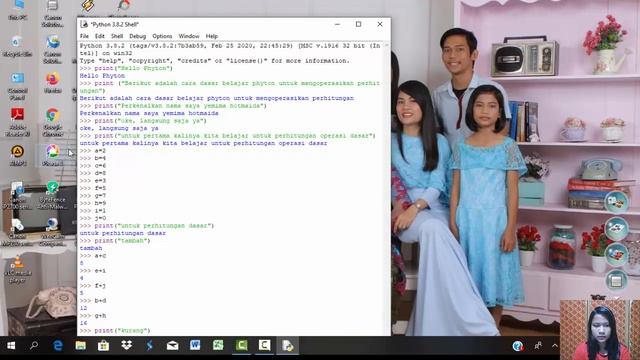The height and width of the screenshot is (360, 640).
Task: Select the ByteFence Anti-Malware desktop icon
Action: pyautogui.click(x=53, y=196)
